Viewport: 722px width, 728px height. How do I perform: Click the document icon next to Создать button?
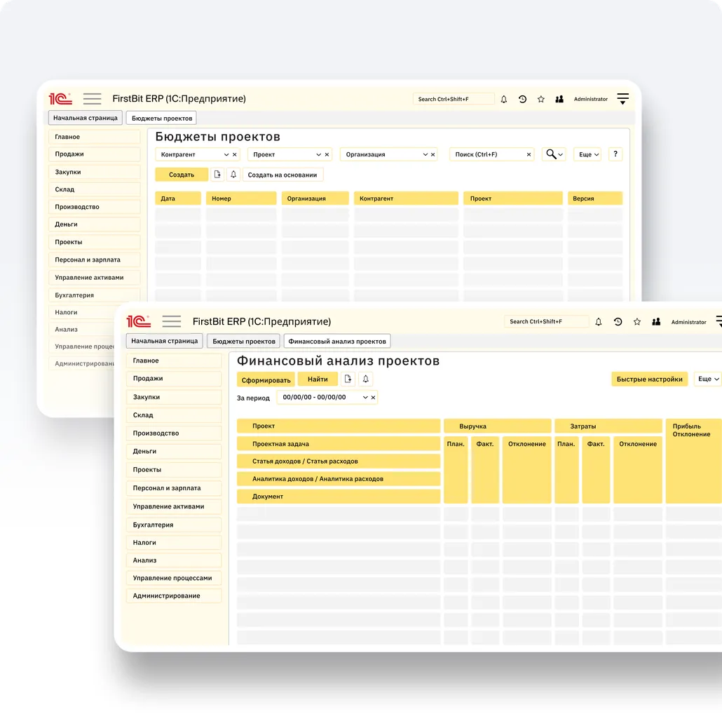coord(217,175)
